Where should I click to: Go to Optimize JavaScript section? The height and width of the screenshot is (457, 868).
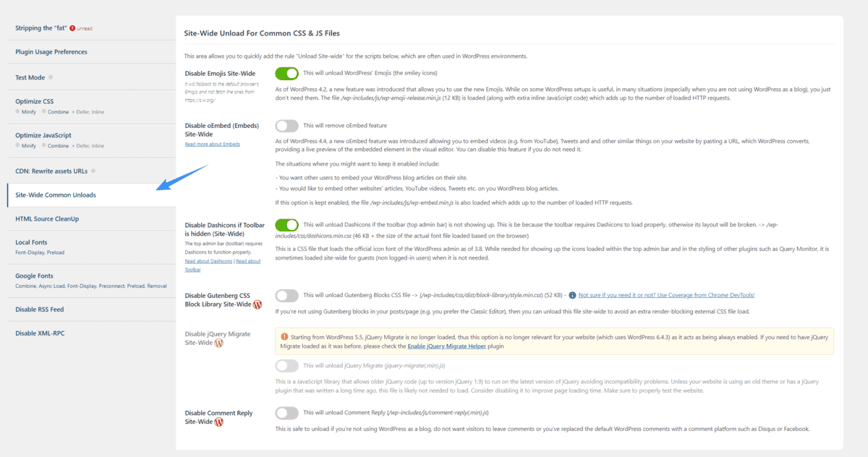[x=43, y=135]
